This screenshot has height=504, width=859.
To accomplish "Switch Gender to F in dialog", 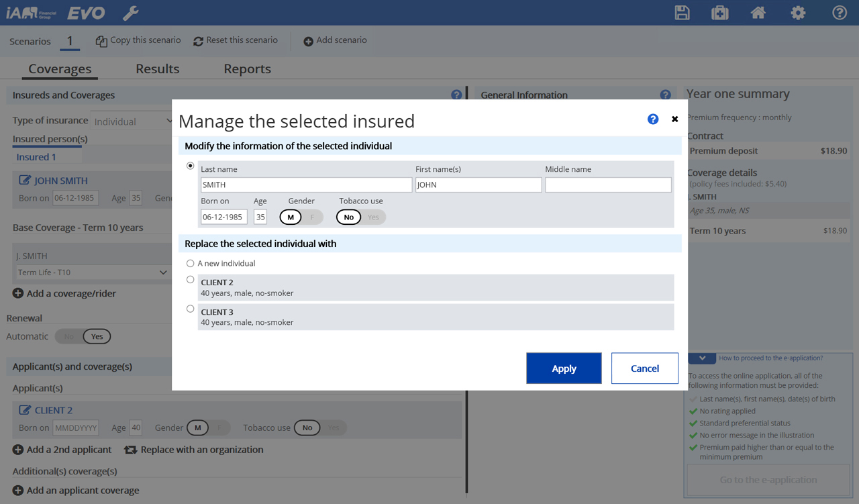I will pyautogui.click(x=312, y=217).
